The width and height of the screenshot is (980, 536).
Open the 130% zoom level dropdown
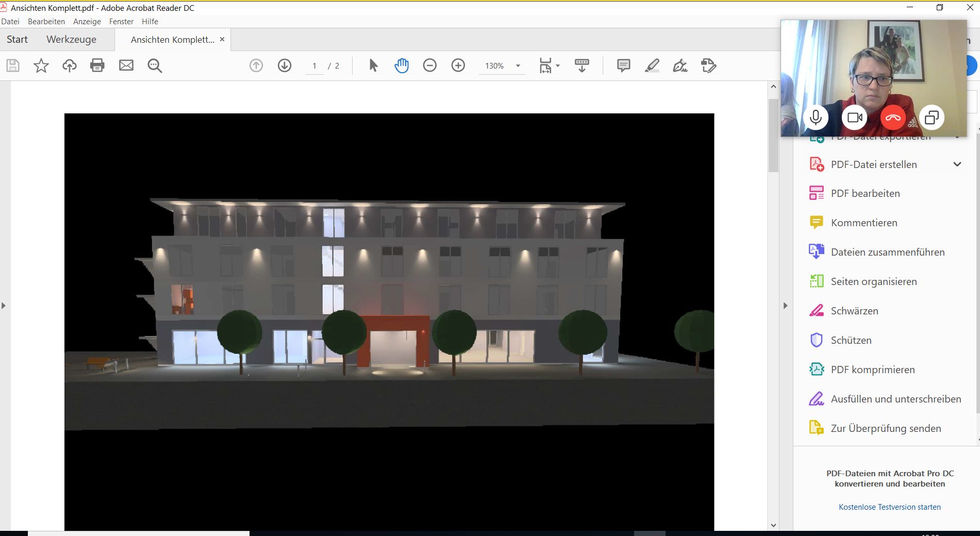tap(518, 66)
